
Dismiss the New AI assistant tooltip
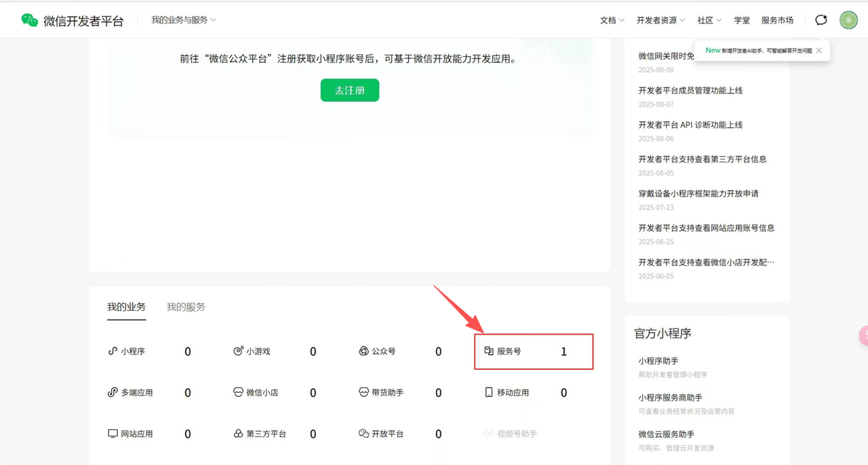coord(819,50)
